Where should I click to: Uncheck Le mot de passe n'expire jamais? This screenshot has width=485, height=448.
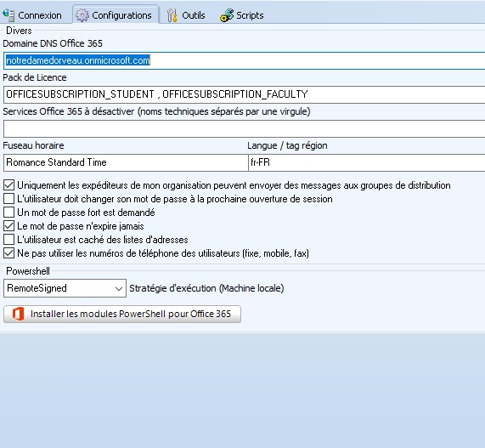pyautogui.click(x=9, y=226)
